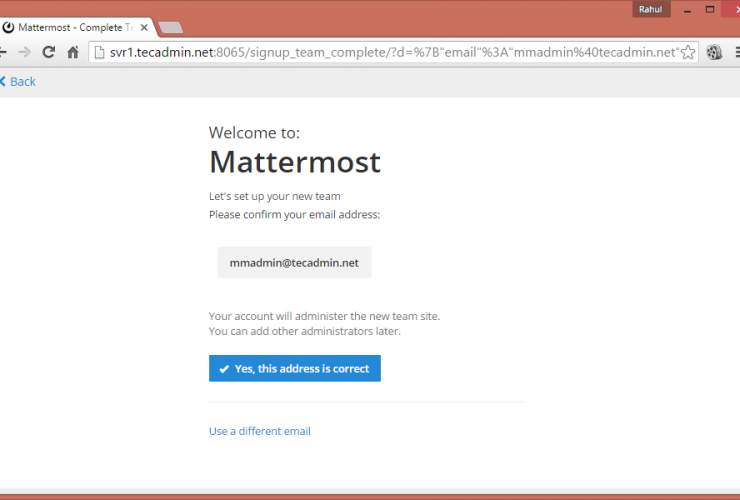Click the mmadmin@tecadmin.net email box
Image resolution: width=740 pixels, height=500 pixels.
(x=294, y=263)
